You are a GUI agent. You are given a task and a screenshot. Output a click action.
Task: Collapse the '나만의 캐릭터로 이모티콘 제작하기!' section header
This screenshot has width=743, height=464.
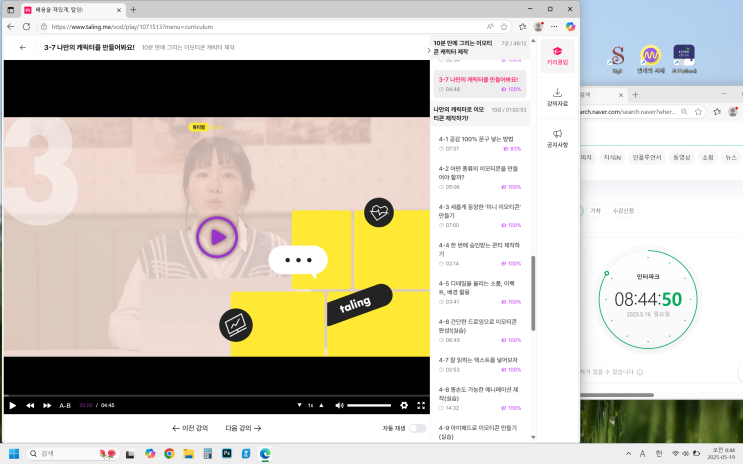click(x=480, y=114)
